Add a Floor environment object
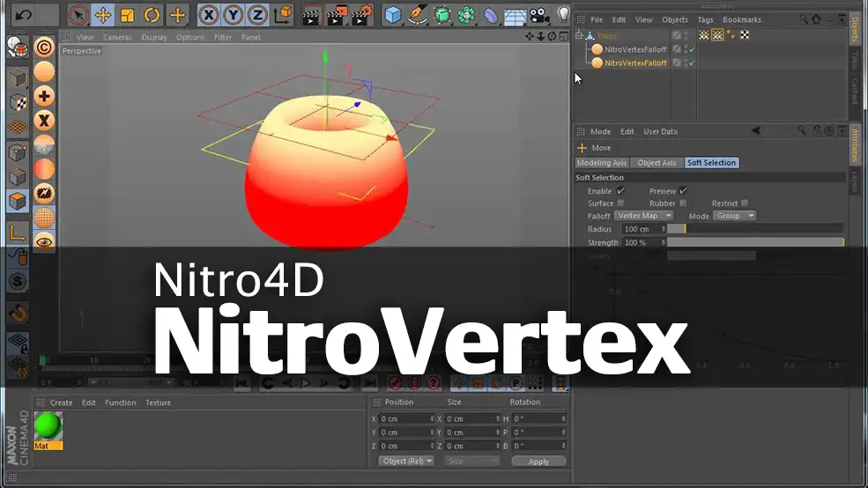This screenshot has height=488, width=868. tap(515, 16)
